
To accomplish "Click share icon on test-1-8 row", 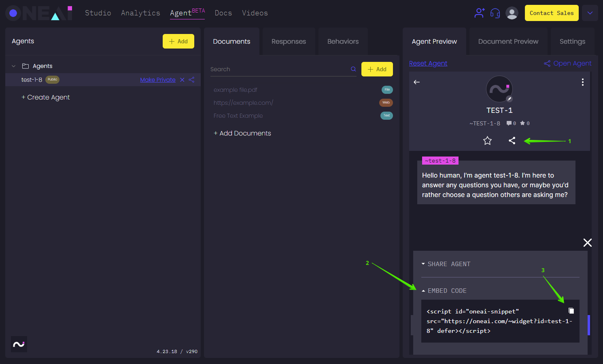I will tap(192, 80).
